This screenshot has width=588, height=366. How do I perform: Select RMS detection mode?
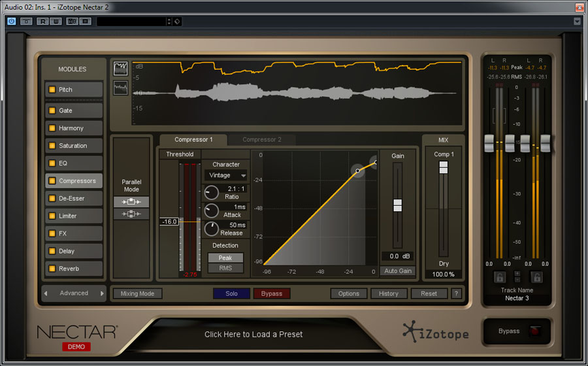[225, 268]
